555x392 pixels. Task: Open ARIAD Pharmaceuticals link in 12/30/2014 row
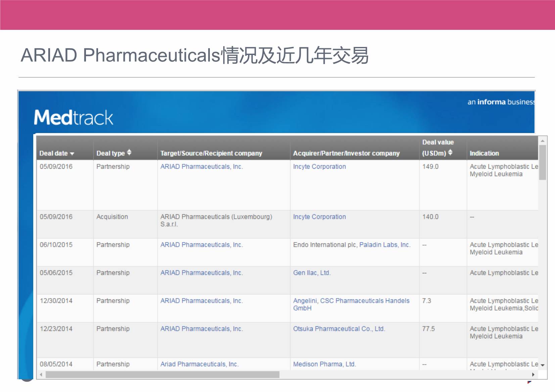click(x=201, y=301)
